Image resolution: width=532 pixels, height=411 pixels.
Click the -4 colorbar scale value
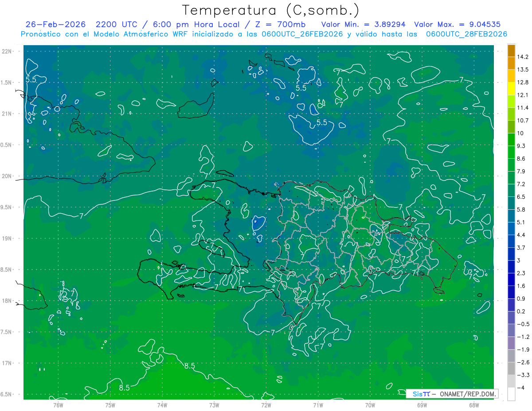(521, 388)
